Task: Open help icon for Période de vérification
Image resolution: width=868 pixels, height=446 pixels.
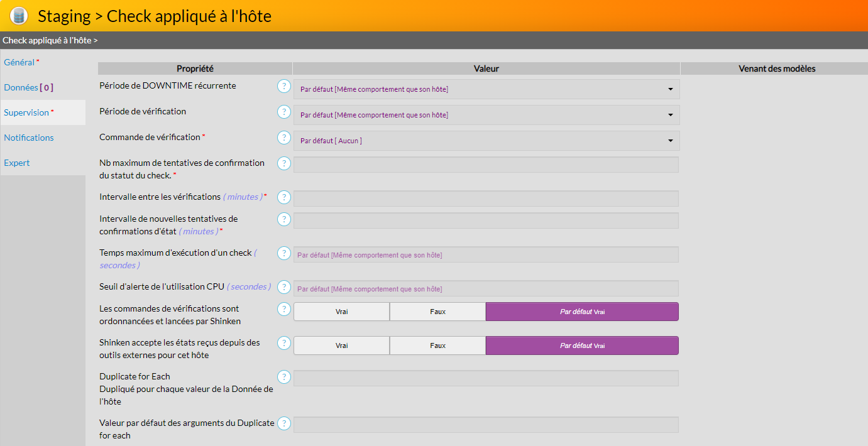Action: click(284, 112)
